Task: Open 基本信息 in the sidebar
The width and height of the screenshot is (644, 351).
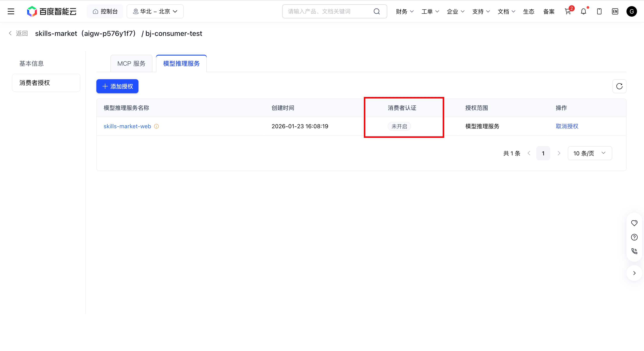Action: [32, 63]
